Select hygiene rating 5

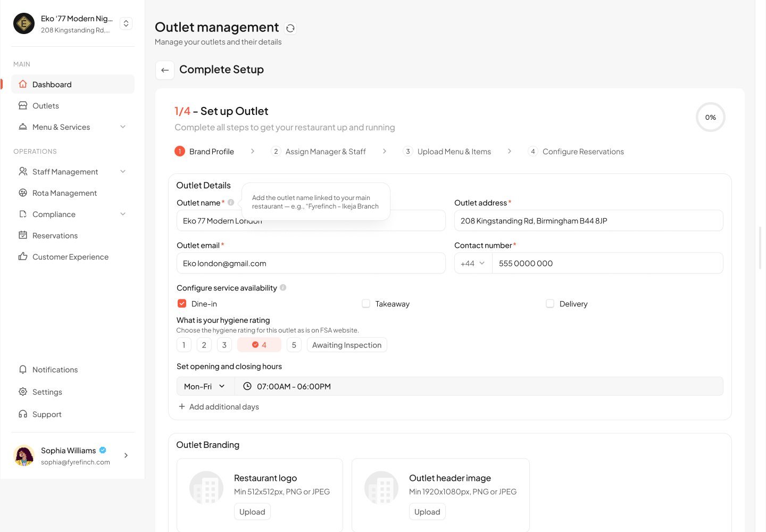click(x=294, y=345)
